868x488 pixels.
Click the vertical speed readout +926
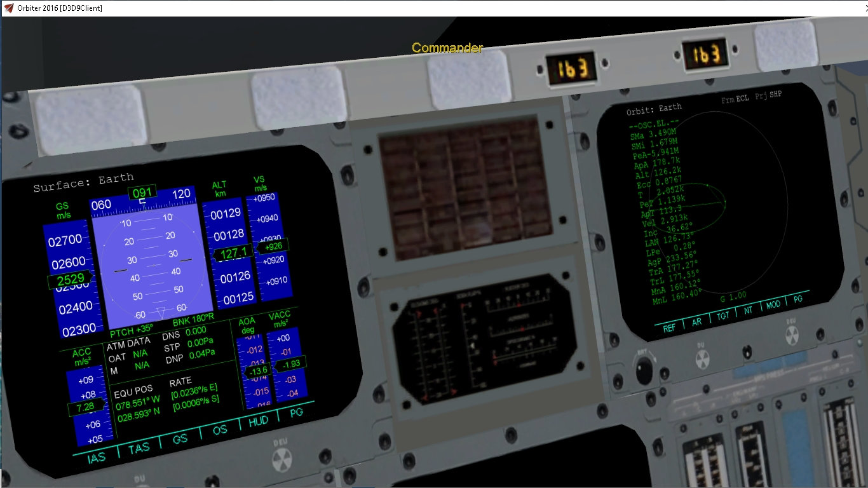click(x=273, y=245)
